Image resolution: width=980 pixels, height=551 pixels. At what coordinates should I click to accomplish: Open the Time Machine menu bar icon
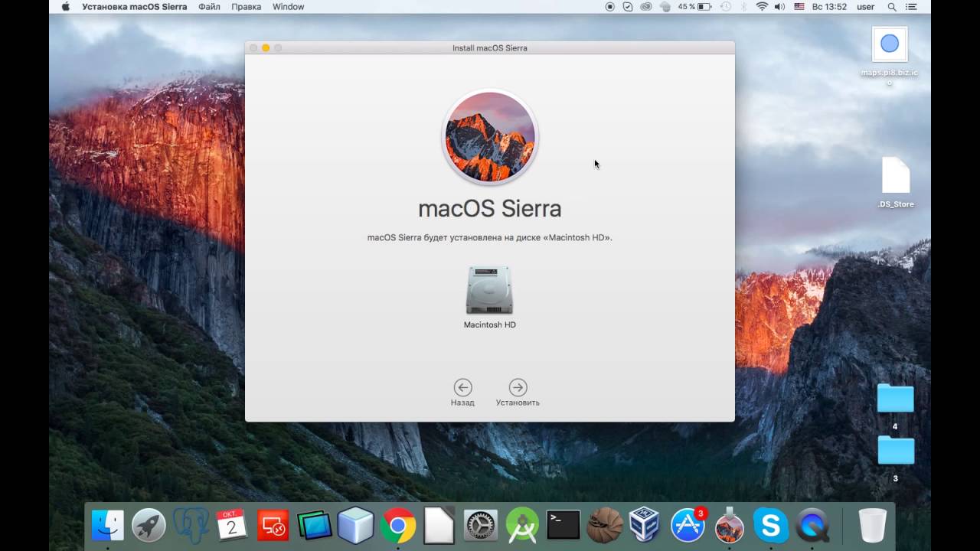[x=724, y=7]
